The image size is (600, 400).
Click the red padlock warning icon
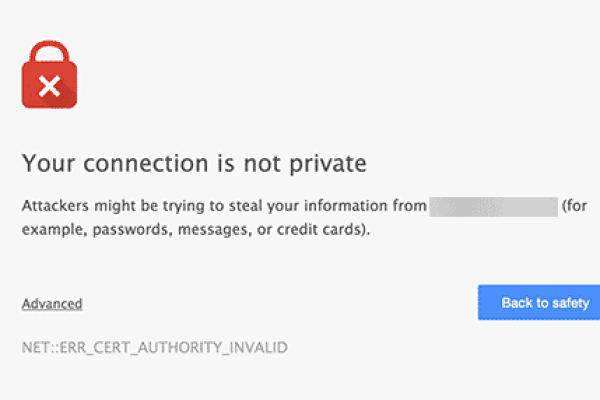pyautogui.click(x=48, y=77)
